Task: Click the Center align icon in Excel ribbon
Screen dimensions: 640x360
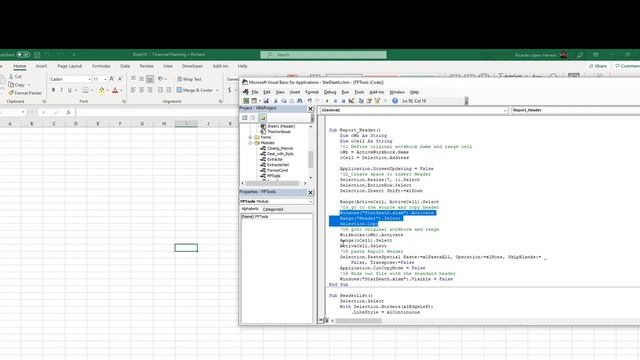Action: coord(141,90)
